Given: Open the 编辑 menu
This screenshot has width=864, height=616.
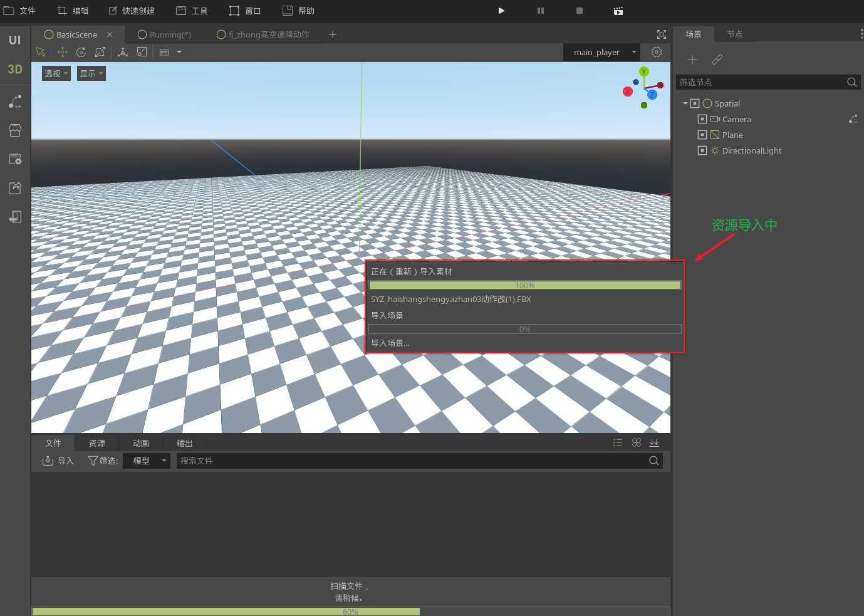Looking at the screenshot, I should click(73, 11).
